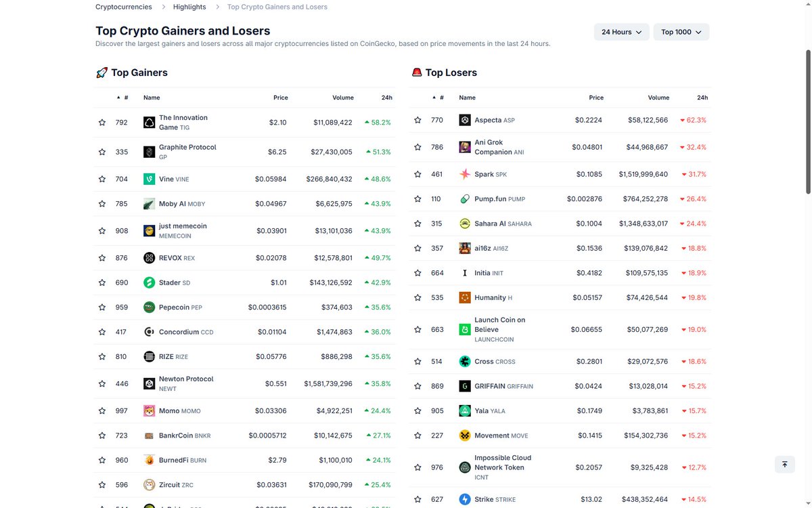Sort Top Losers by rank number
This screenshot has height=508, width=812.
[x=438, y=98]
